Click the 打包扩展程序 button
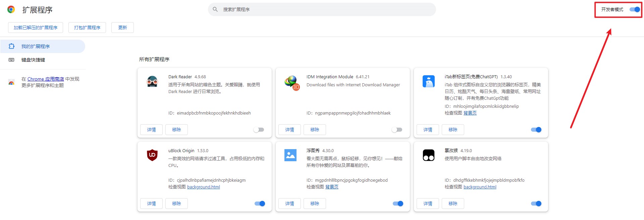Image resolution: width=644 pixels, height=220 pixels. coord(87,28)
